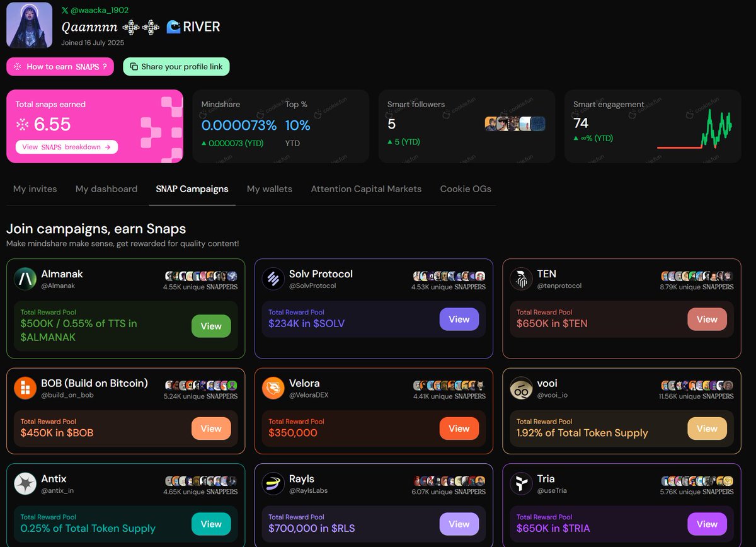Click the @useTria handle
Viewport: 756px width, 547px height.
click(553, 490)
